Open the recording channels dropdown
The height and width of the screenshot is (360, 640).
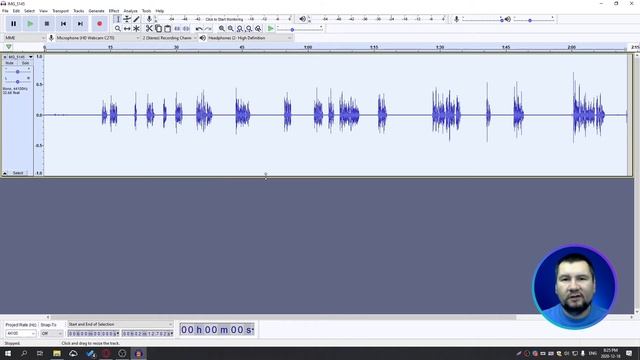[169, 38]
